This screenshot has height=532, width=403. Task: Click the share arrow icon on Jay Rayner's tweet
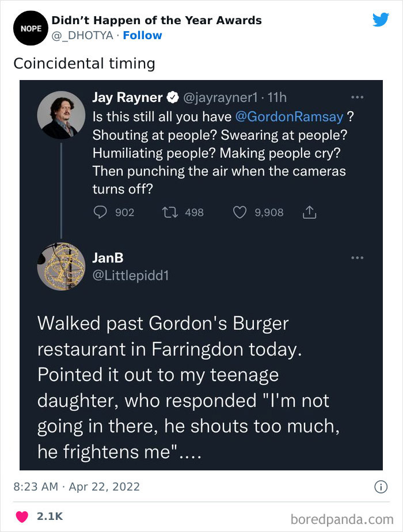click(x=309, y=212)
